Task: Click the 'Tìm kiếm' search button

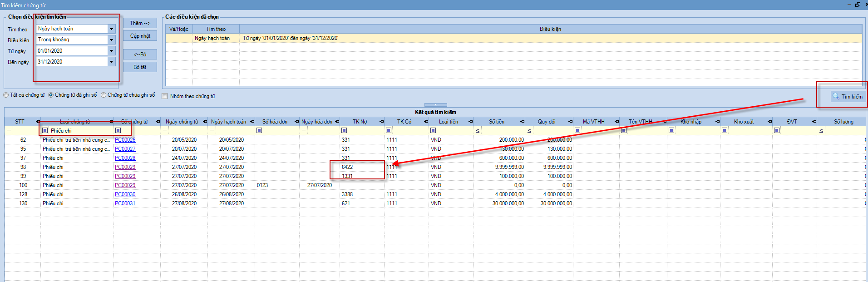Action: (x=847, y=96)
